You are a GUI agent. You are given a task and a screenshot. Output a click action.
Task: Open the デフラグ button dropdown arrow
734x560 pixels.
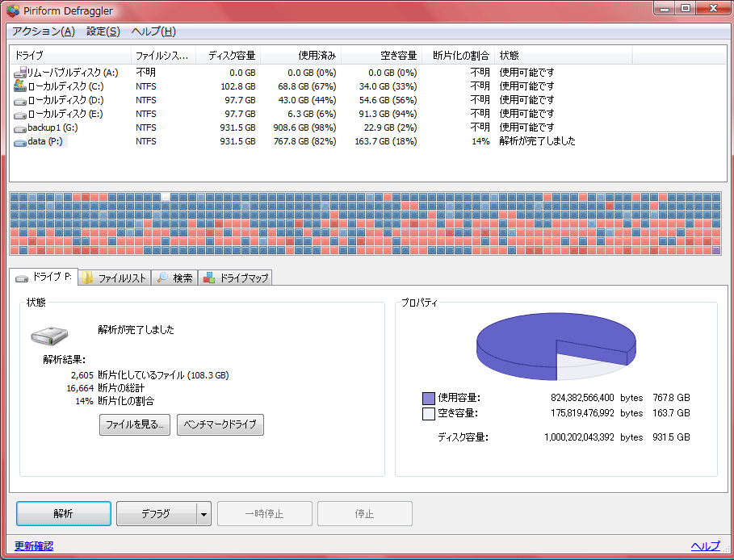coord(203,514)
